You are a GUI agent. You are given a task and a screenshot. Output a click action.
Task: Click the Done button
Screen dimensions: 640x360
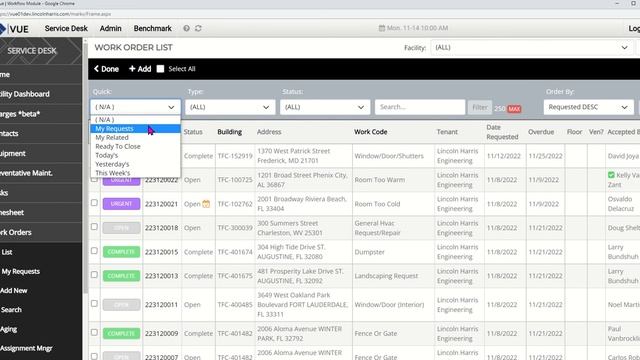pyautogui.click(x=106, y=69)
